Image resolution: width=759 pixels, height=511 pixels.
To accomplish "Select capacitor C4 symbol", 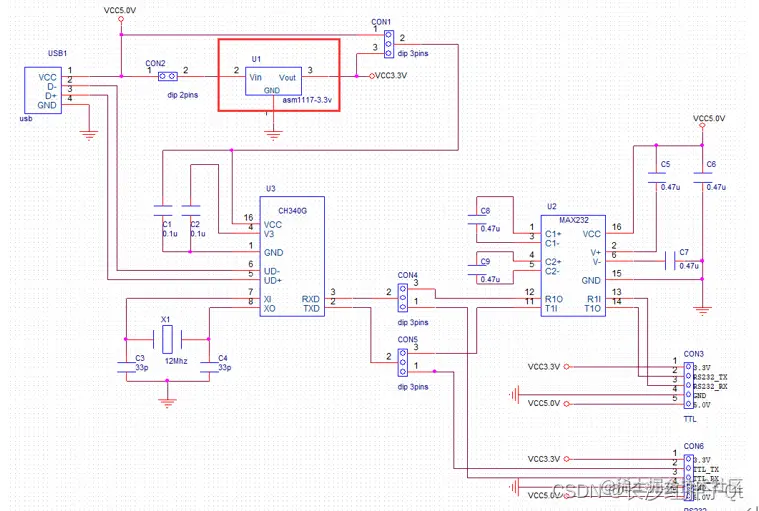I will (x=209, y=367).
